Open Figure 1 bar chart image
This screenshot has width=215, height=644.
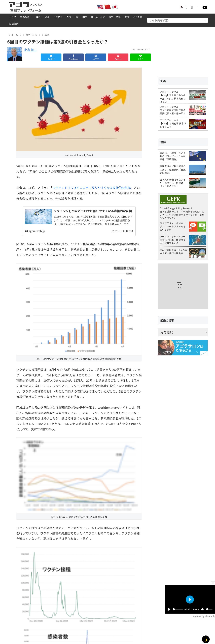79,309
